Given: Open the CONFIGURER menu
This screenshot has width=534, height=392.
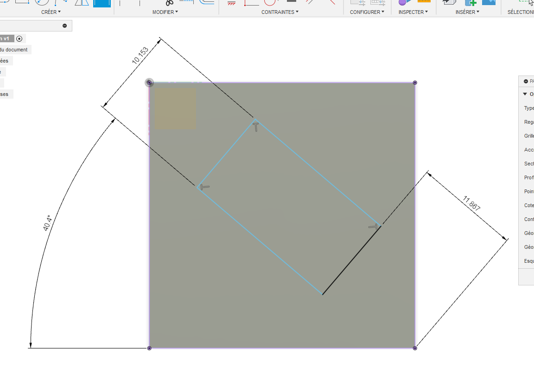Looking at the screenshot, I should 367,12.
